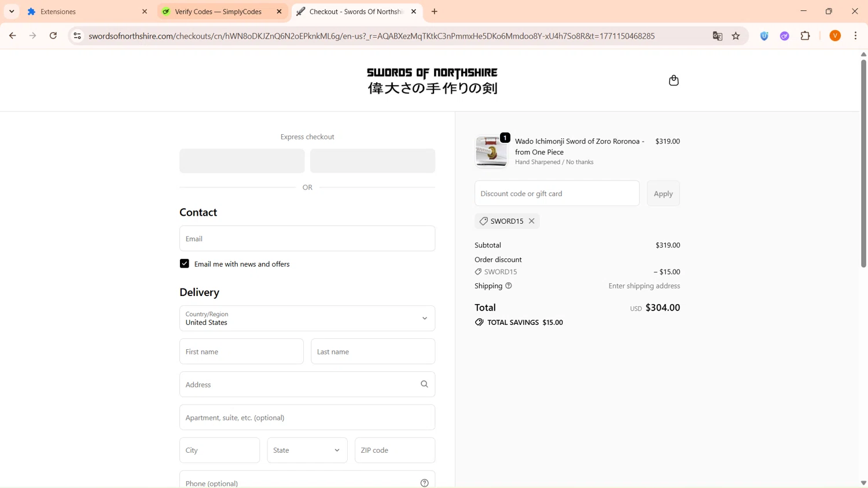Click the $304.00 total amount
Image resolution: width=868 pixels, height=488 pixels.
coord(663,308)
